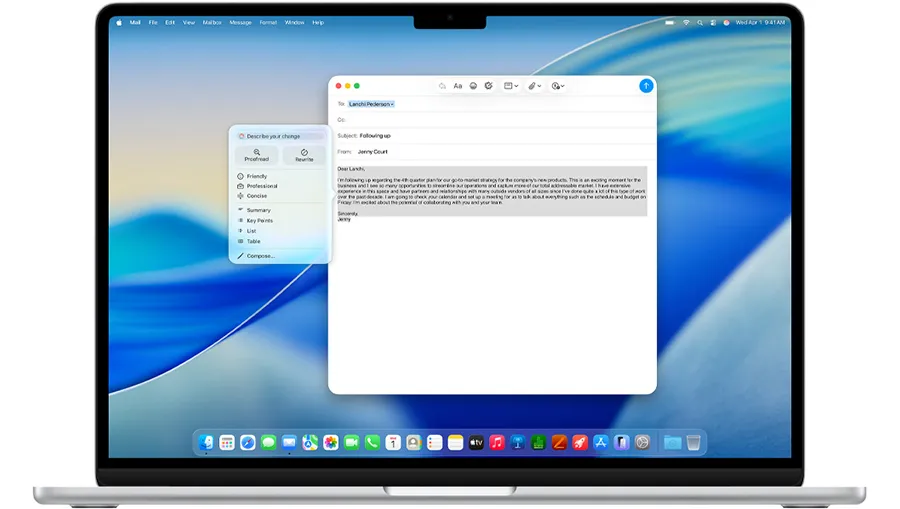Expand the Lanchi Pederson recipient chevron
This screenshot has width=900, height=509.
coord(392,104)
